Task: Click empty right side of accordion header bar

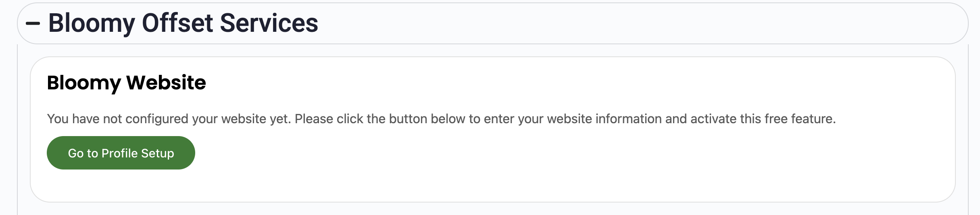Action: pyautogui.click(x=645, y=23)
